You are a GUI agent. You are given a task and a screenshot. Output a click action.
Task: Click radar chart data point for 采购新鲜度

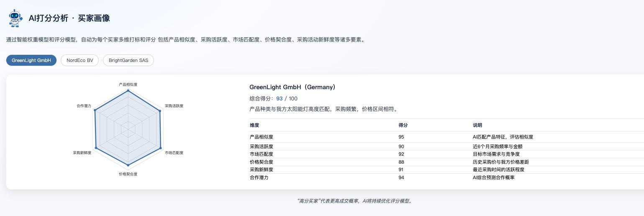pos(96,148)
